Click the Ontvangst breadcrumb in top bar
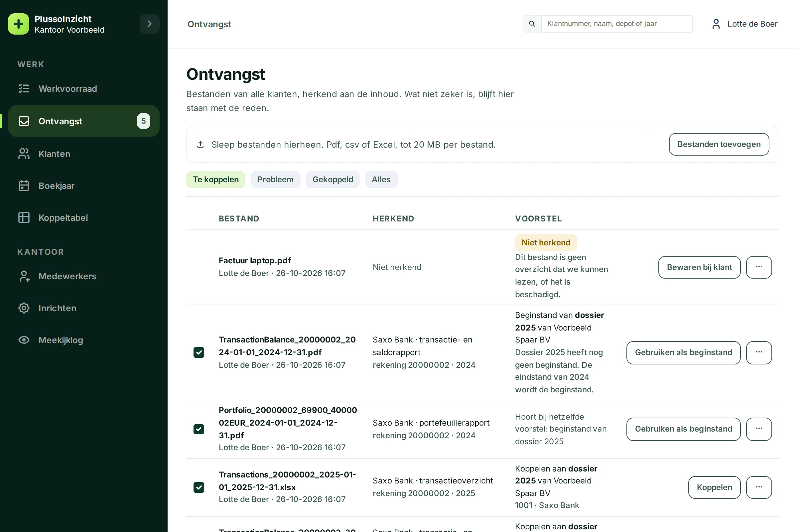 pos(209,24)
